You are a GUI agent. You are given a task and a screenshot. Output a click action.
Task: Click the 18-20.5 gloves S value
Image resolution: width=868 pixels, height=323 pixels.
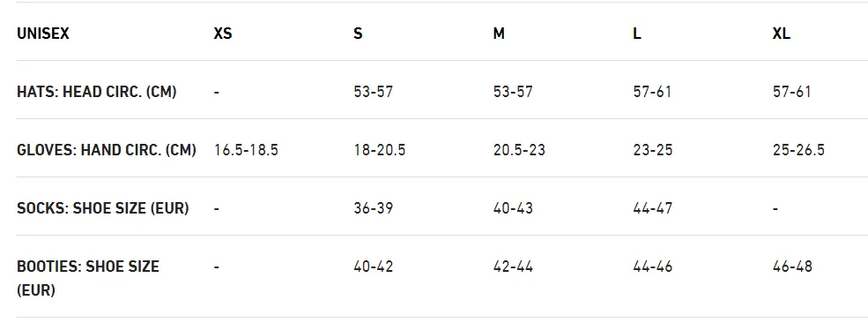(x=379, y=150)
